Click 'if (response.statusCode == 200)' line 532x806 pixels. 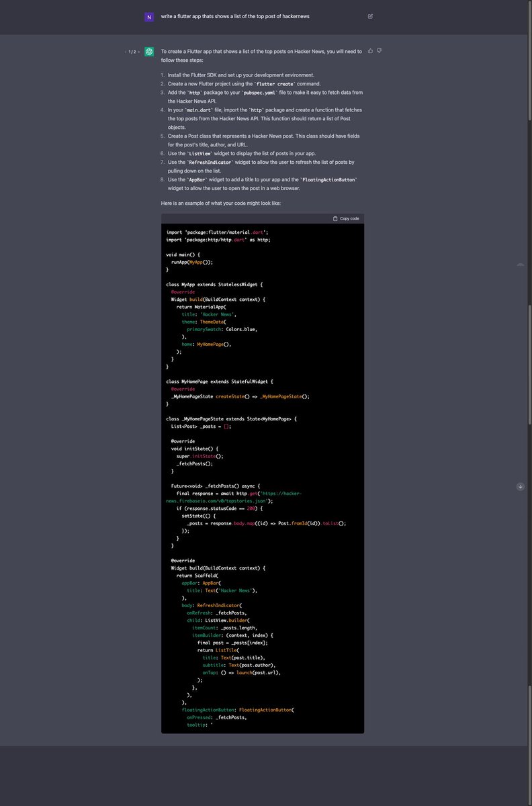[220, 508]
